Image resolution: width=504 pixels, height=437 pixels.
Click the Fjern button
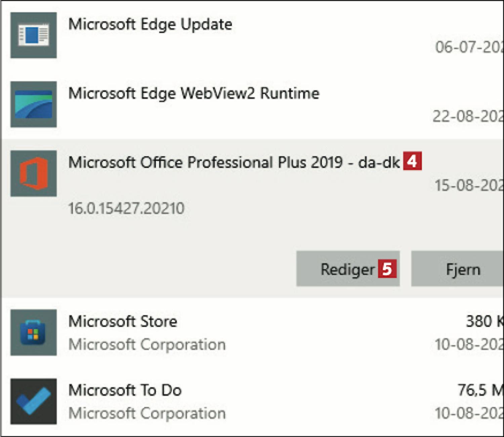[x=457, y=269]
